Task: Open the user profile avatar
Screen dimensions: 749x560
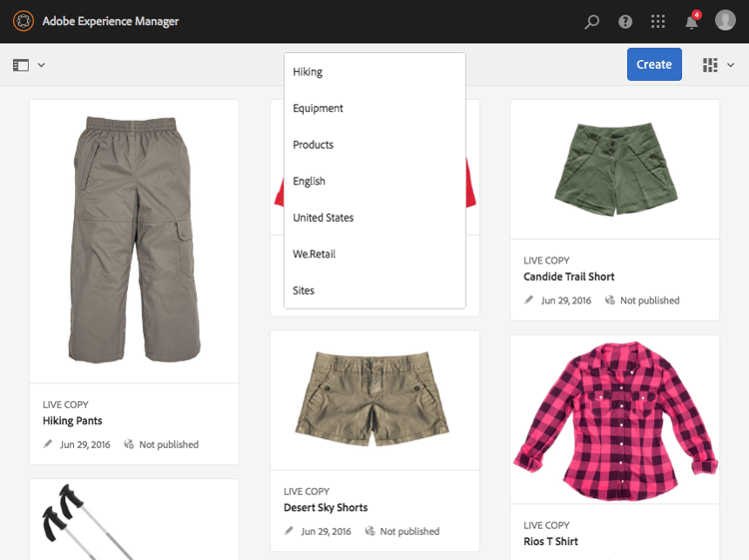Action: tap(725, 21)
